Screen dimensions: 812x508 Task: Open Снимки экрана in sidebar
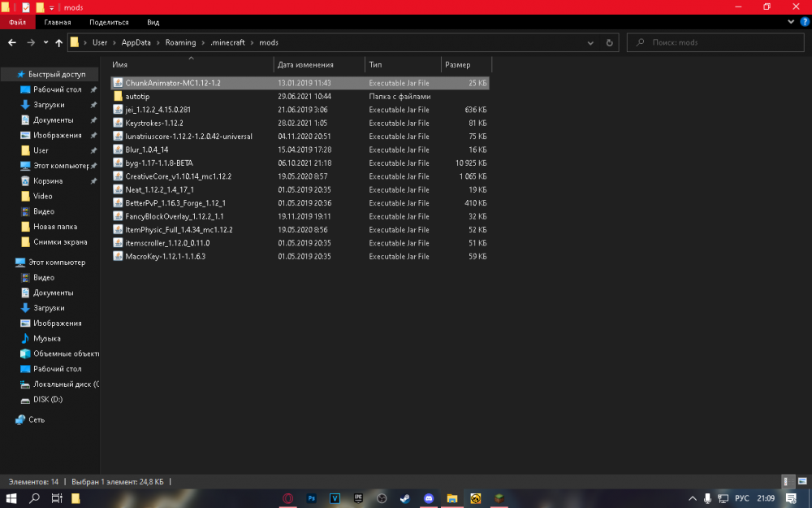pos(60,242)
